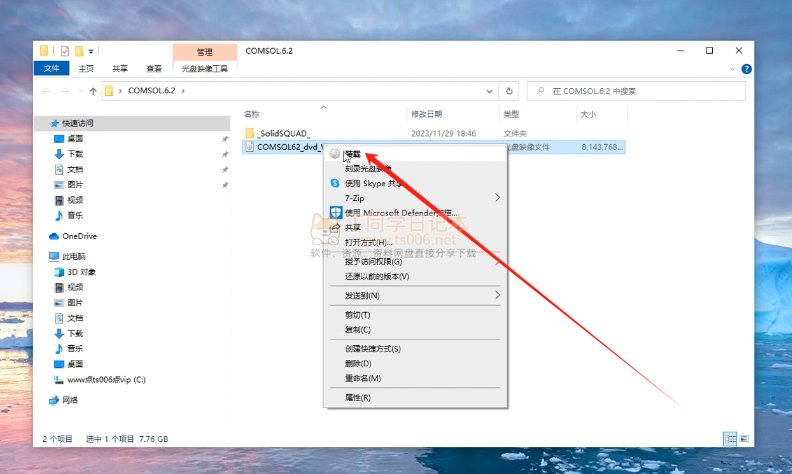Click the pin icon next to 下载
Image resolution: width=792 pixels, height=474 pixels.
(x=225, y=154)
